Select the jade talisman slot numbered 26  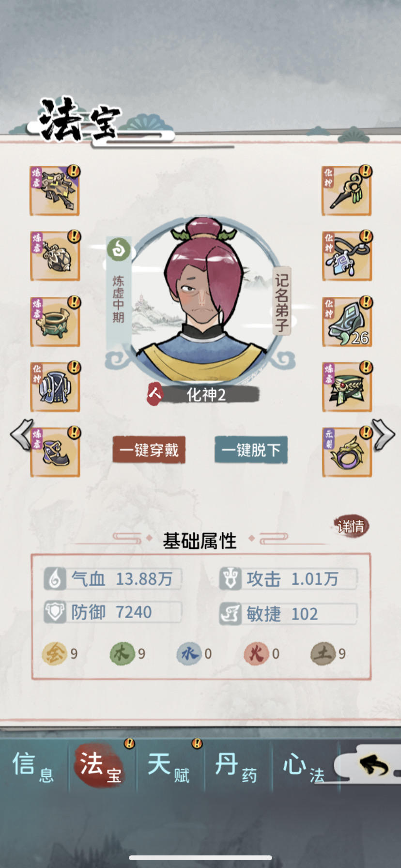(x=347, y=322)
